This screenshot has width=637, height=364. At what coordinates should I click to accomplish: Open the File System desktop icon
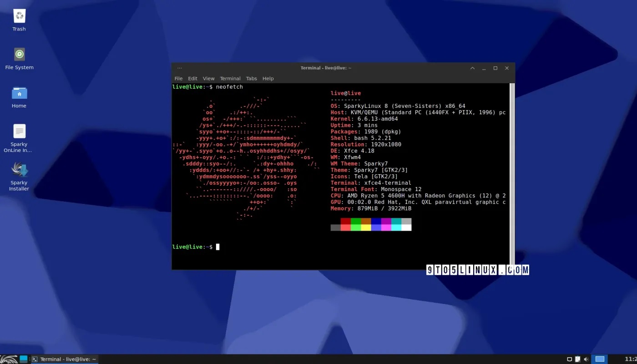pyautogui.click(x=19, y=55)
